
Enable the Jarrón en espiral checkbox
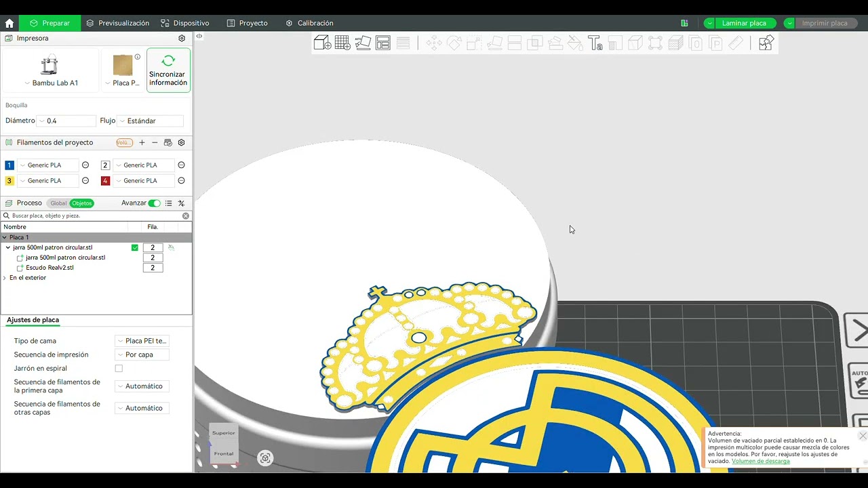coord(119,369)
